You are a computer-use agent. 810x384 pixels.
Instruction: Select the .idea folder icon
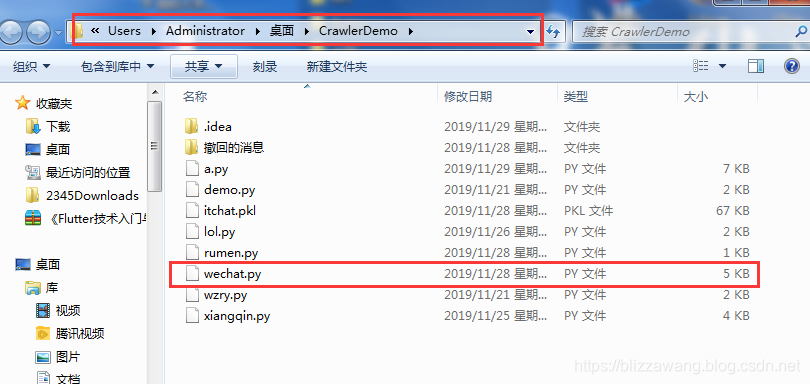[191, 126]
